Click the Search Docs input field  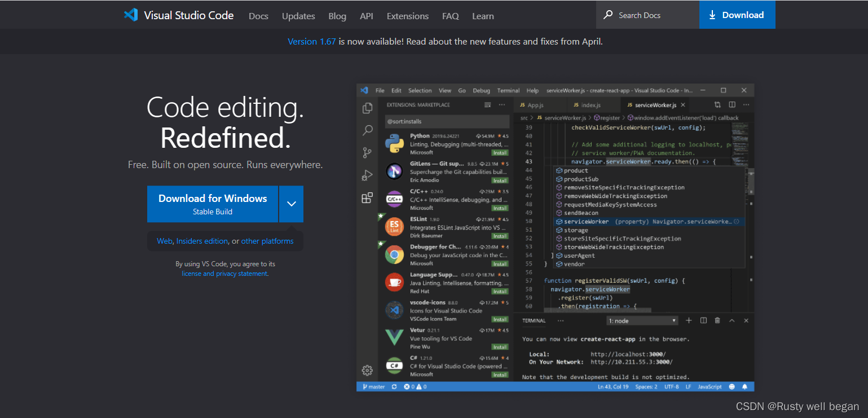pyautogui.click(x=647, y=15)
